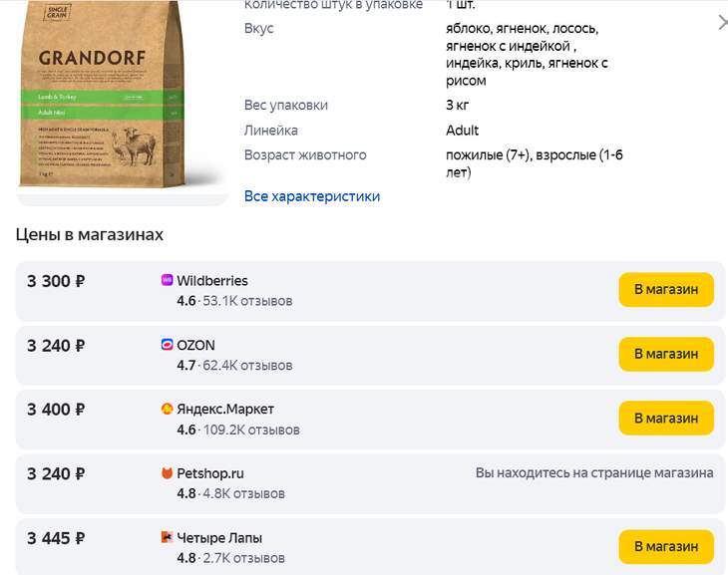Select the Четыре Лапы store name
The height and width of the screenshot is (575, 728).
tap(219, 538)
